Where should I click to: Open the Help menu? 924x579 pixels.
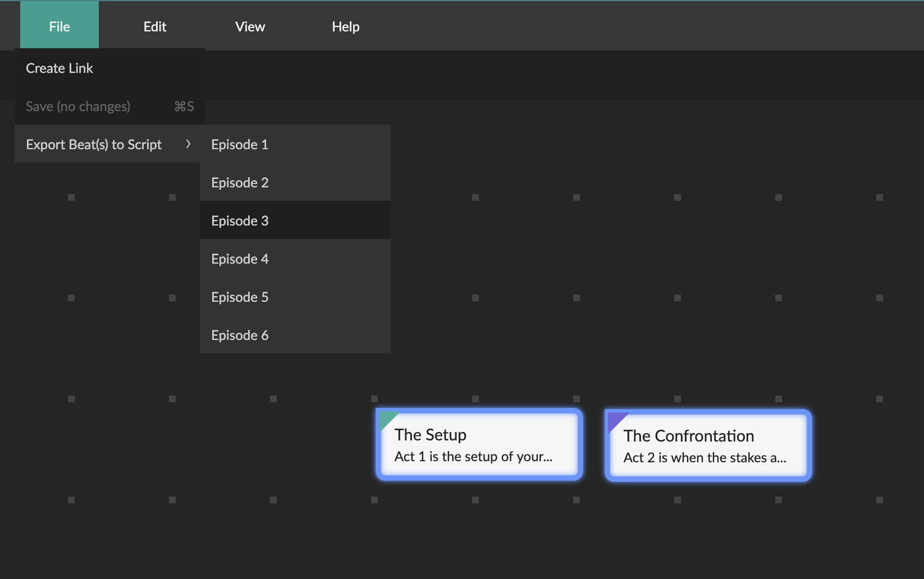pyautogui.click(x=345, y=26)
